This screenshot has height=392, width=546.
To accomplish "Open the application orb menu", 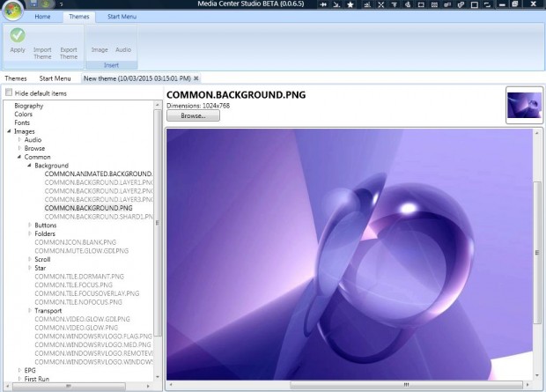I will tap(13, 10).
